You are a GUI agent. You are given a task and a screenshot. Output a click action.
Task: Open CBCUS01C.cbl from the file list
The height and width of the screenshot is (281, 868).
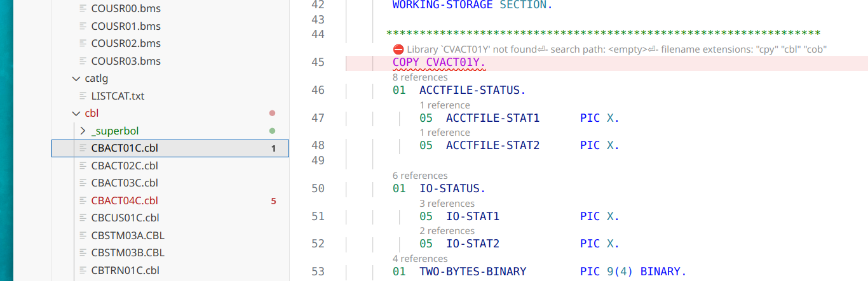pos(125,218)
